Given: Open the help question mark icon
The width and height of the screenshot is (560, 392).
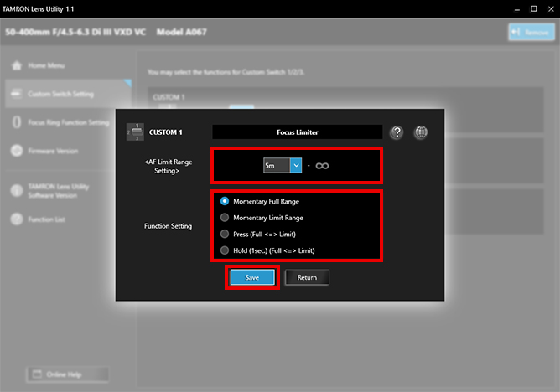Looking at the screenshot, I should pyautogui.click(x=397, y=132).
